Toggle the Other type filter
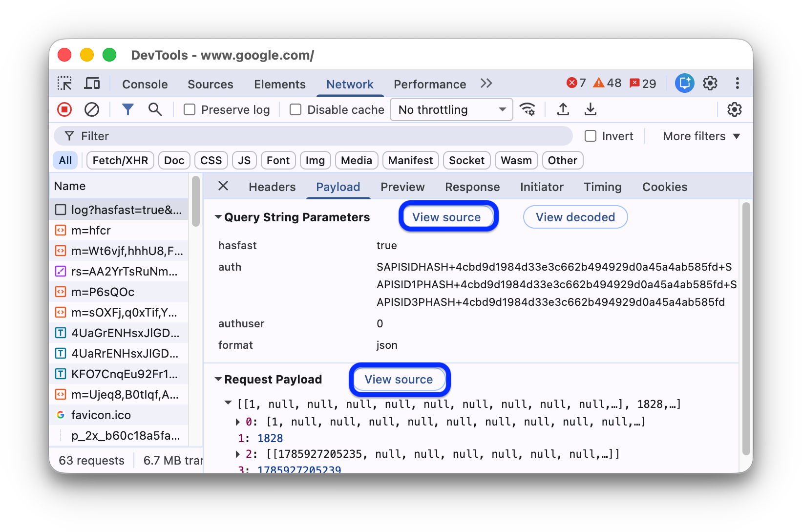Image resolution: width=802 pixels, height=532 pixels. [x=562, y=160]
